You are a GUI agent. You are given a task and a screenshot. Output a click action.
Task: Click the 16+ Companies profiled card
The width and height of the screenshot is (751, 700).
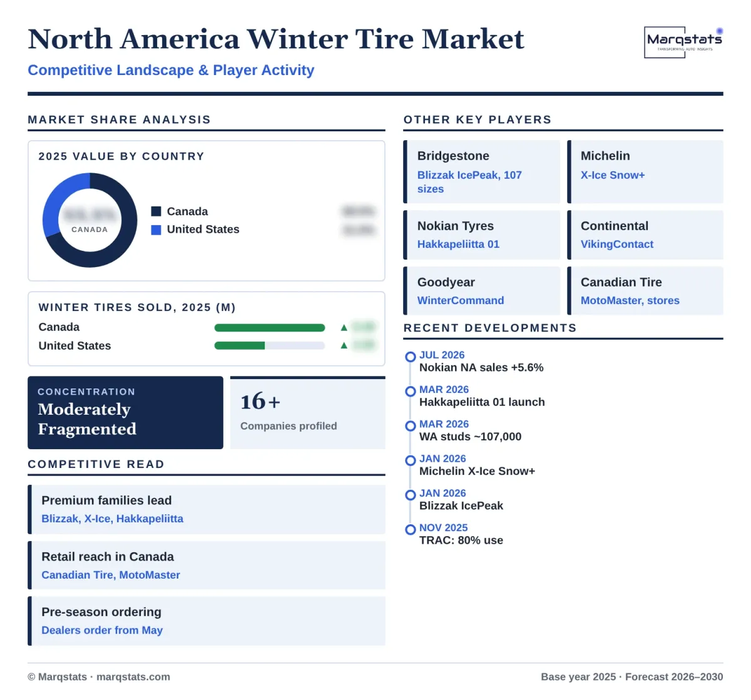(x=308, y=413)
